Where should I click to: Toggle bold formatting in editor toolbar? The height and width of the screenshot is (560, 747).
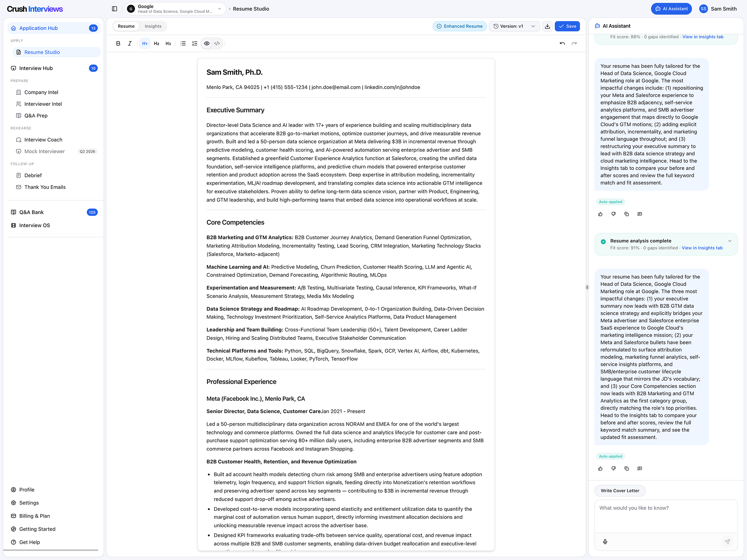[118, 43]
